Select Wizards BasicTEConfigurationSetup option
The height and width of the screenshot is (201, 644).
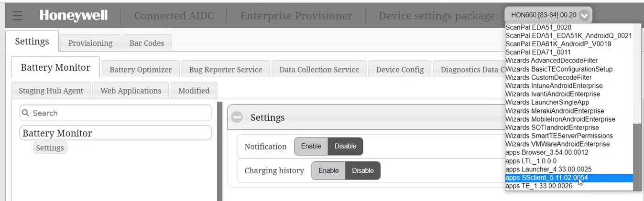pos(569,69)
